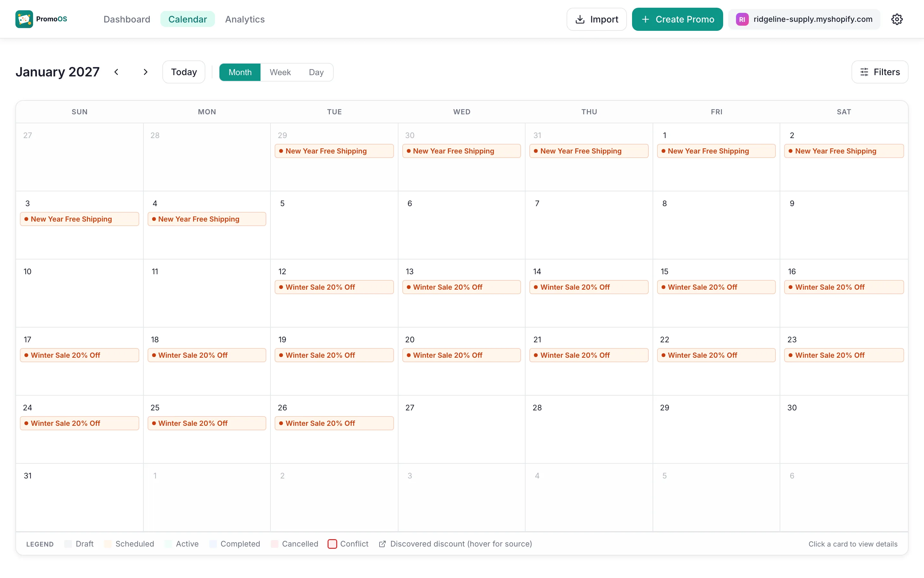
Task: Select the Calendar tab
Action: tap(187, 19)
